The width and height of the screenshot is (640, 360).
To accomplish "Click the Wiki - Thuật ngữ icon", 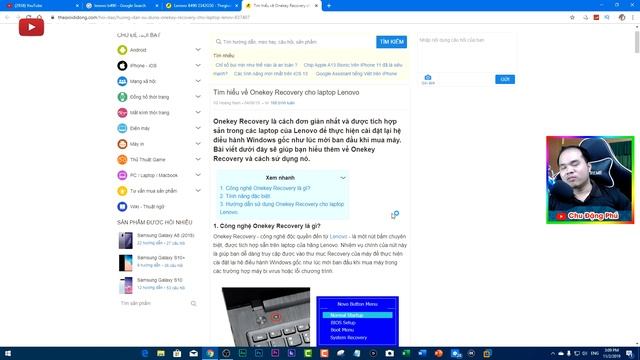I will point(122,207).
